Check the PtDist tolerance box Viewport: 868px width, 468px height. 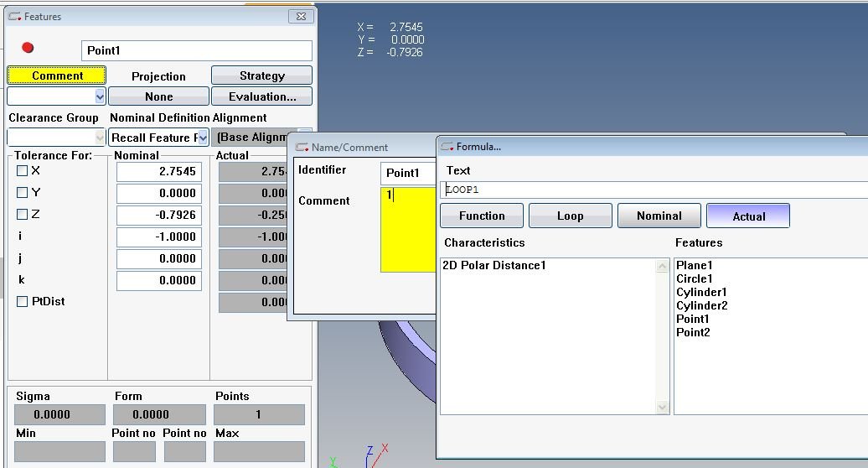pyautogui.click(x=22, y=301)
